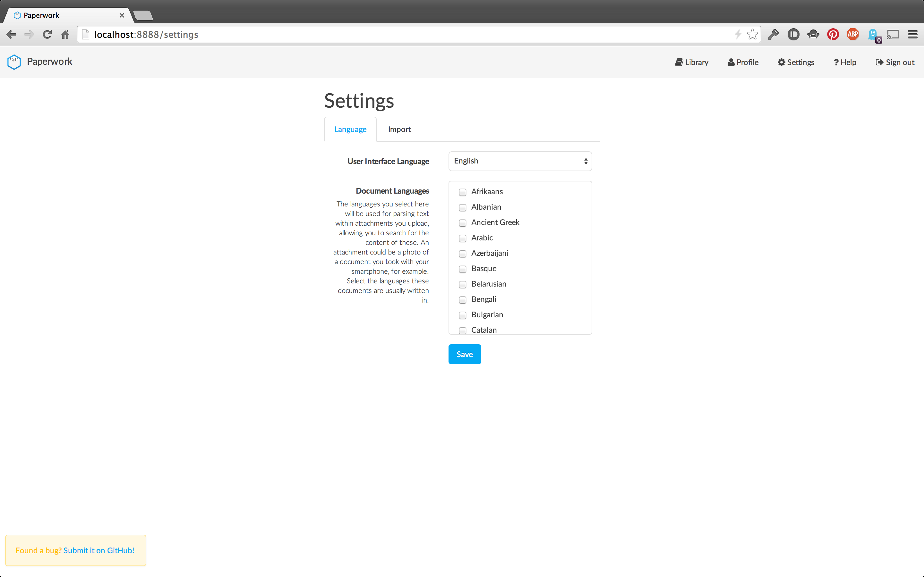Enable the Afrikaans checkbox
The image size is (924, 577).
[x=462, y=192]
